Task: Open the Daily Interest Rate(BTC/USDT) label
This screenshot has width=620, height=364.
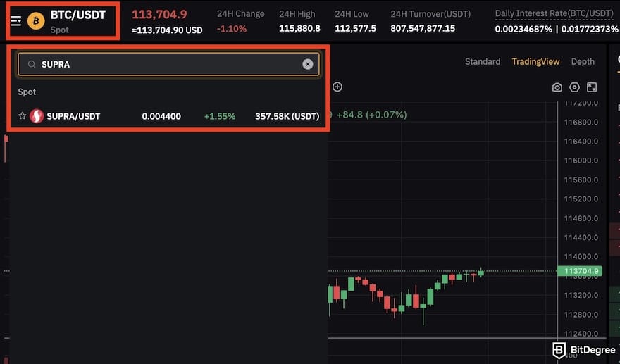Action: point(554,14)
